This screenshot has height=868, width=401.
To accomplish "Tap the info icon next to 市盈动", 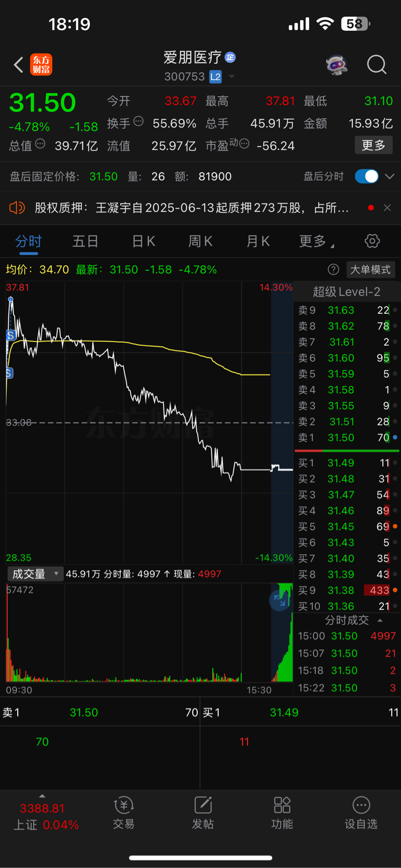I will click(x=244, y=144).
